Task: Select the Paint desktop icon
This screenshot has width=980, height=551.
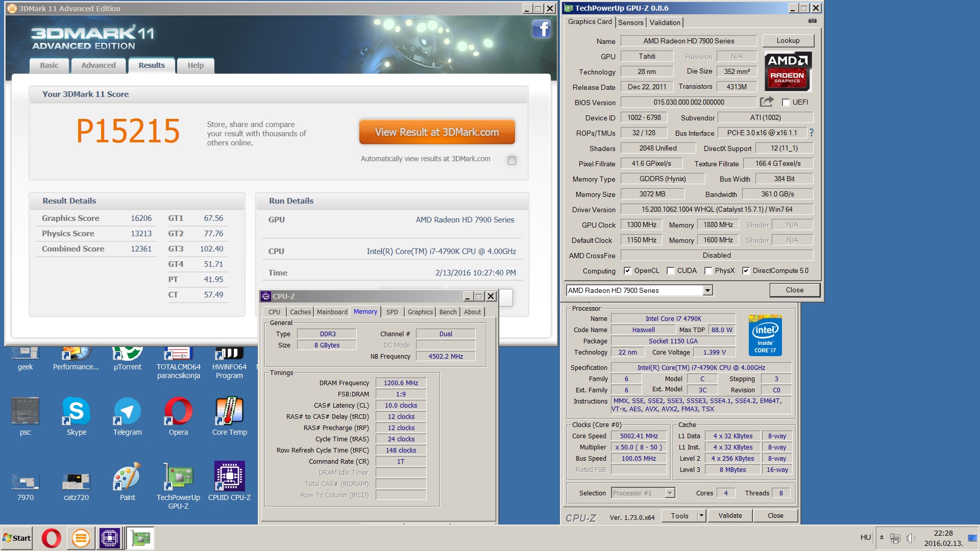Action: [x=128, y=482]
